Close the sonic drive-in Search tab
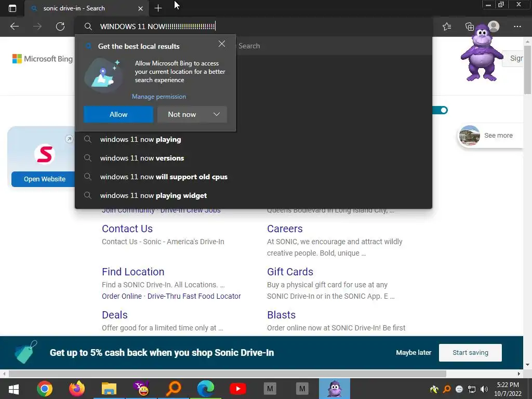532x399 pixels. 140,8
